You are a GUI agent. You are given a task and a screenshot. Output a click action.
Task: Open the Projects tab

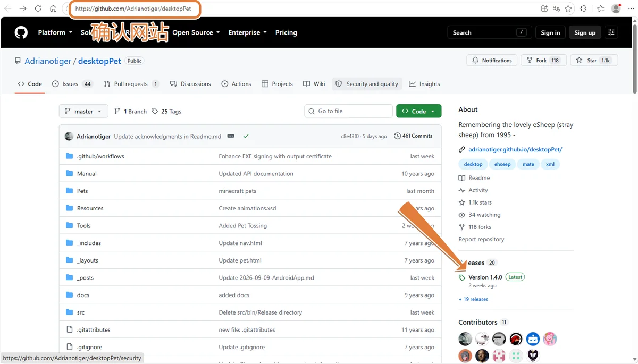(277, 84)
